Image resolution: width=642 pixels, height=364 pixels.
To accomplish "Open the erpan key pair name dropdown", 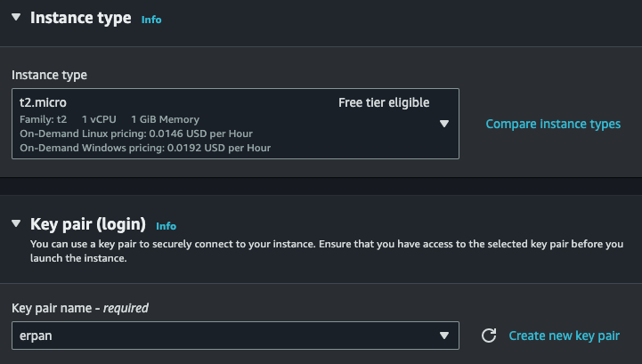I will [235, 336].
